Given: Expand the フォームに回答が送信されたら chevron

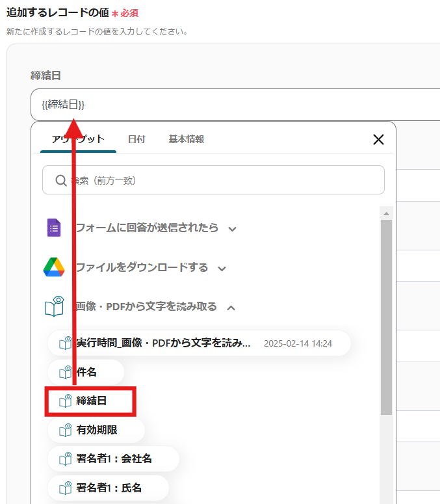Looking at the screenshot, I should click(x=232, y=229).
